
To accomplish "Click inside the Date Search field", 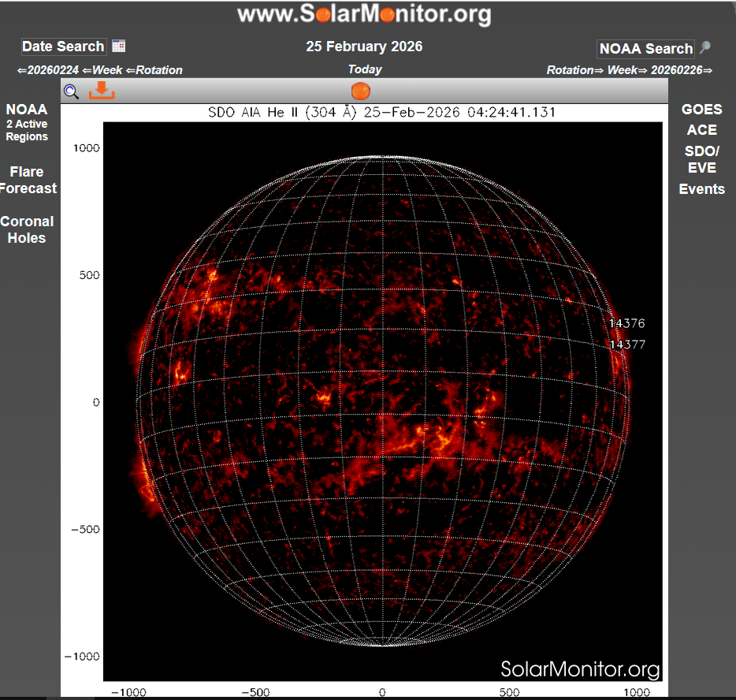I will (x=63, y=46).
